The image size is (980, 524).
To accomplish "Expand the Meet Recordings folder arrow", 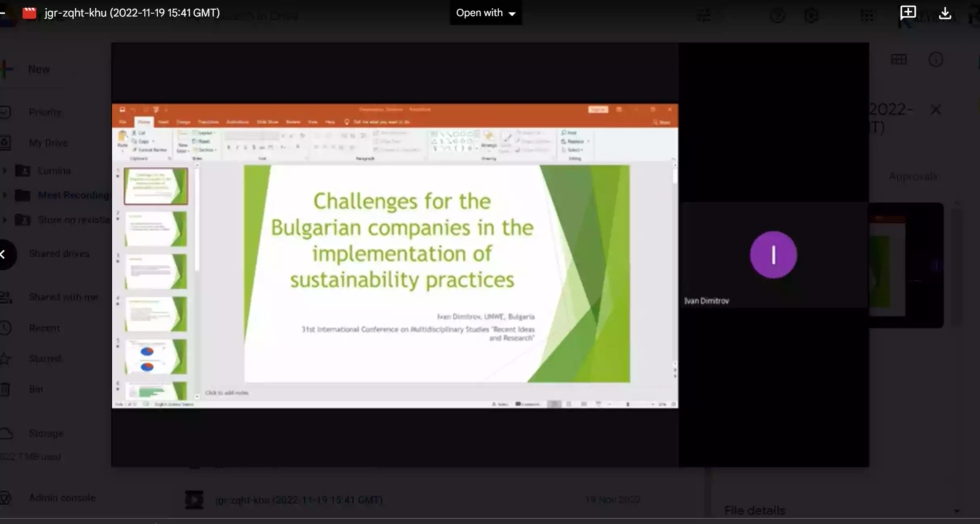I will [5, 195].
